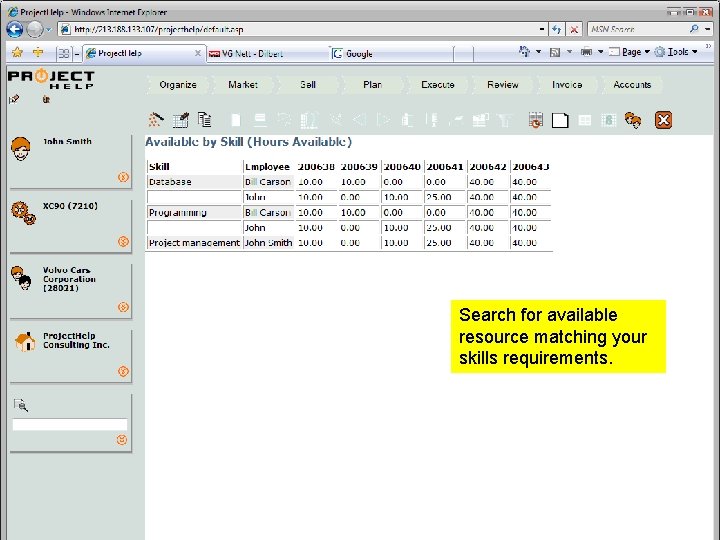Open the Page dropdown menu

pyautogui.click(x=630, y=52)
